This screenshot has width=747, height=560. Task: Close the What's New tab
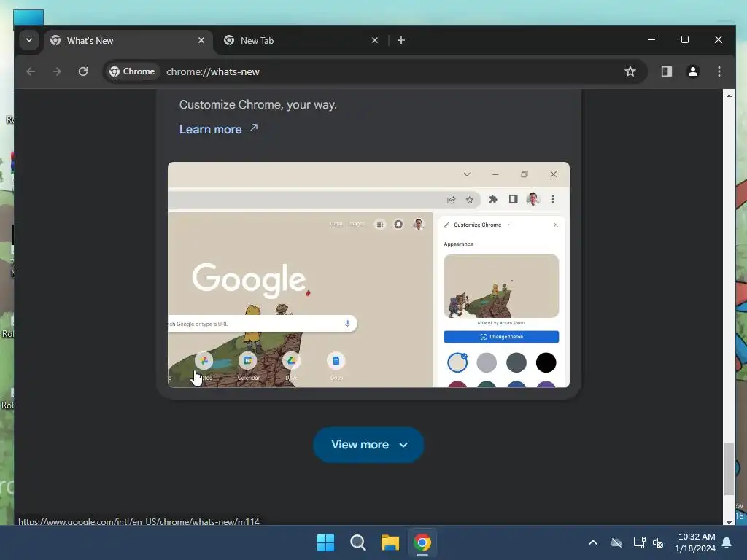(201, 41)
